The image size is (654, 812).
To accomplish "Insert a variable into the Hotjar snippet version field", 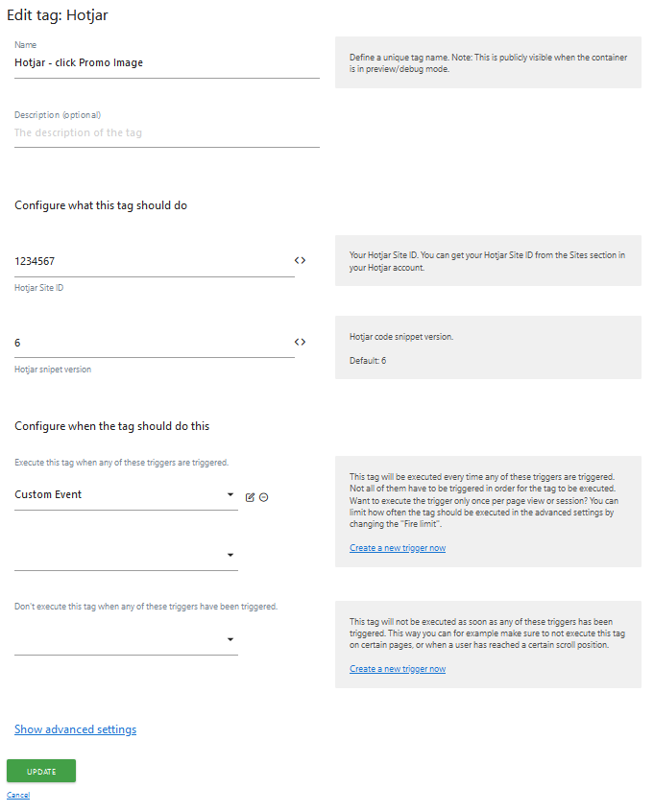I will 300,342.
